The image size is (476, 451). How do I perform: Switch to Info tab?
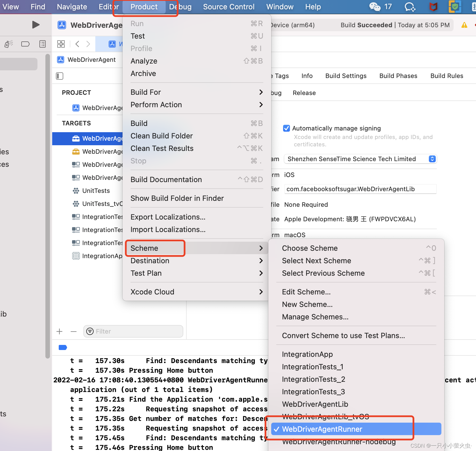pos(307,76)
